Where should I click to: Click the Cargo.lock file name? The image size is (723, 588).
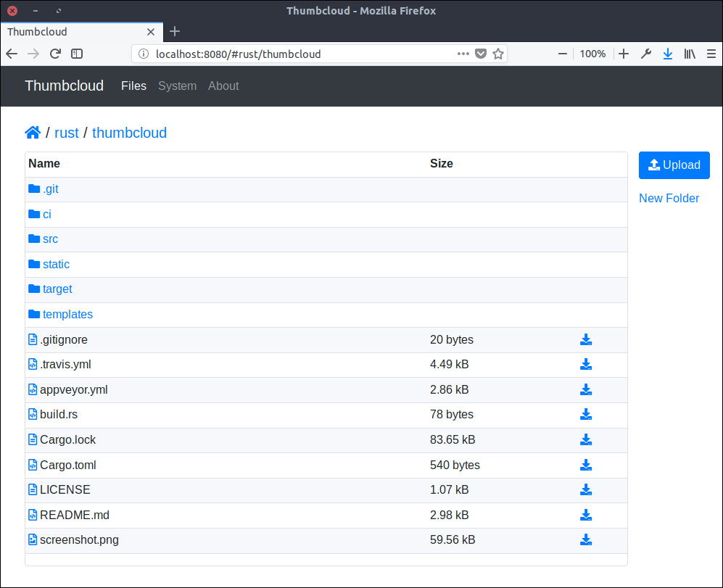67,439
